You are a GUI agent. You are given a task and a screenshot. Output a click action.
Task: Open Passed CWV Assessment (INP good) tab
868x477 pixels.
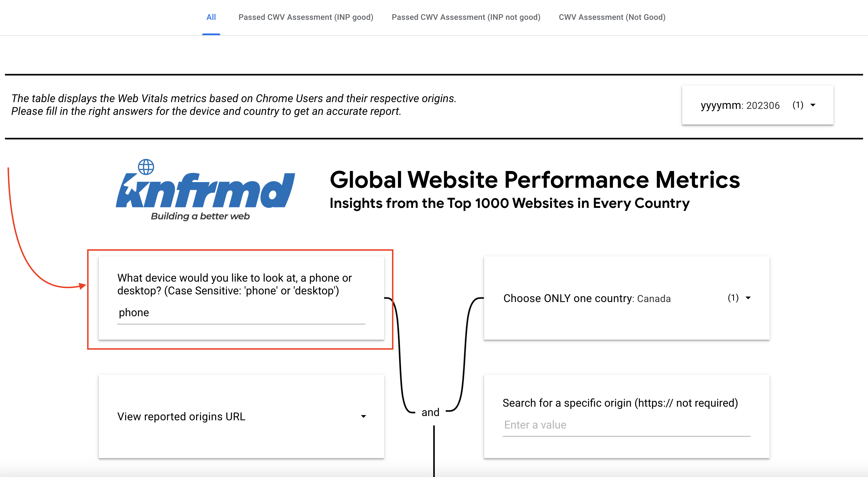tap(306, 17)
